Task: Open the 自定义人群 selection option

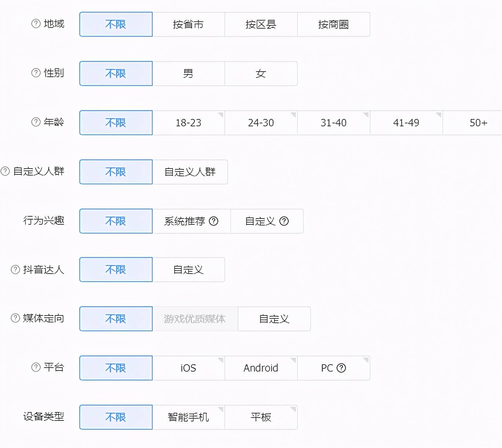Action: (190, 172)
